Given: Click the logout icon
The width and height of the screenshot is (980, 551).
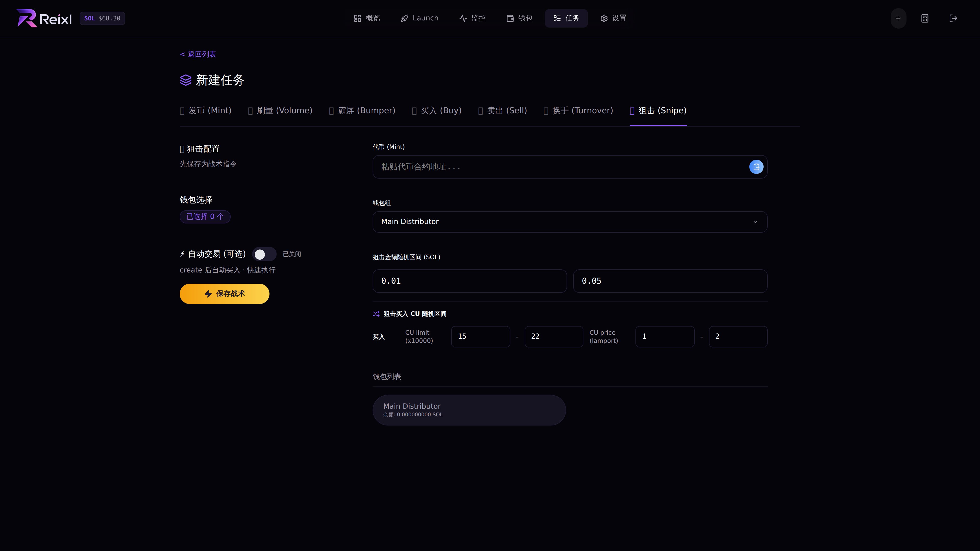Looking at the screenshot, I should [x=953, y=18].
